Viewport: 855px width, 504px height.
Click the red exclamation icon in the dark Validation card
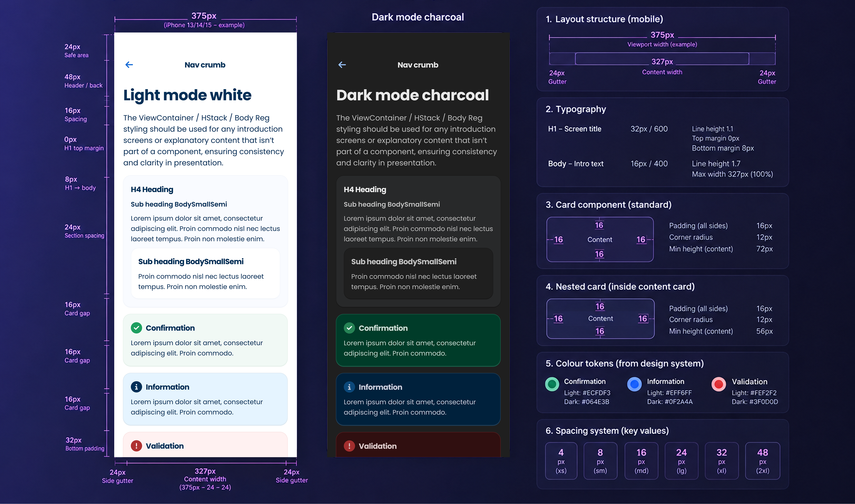click(x=349, y=446)
